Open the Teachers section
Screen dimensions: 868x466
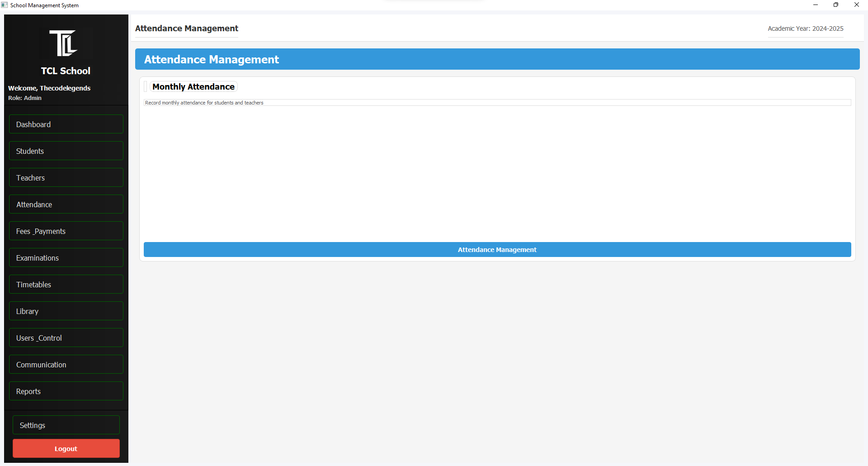coord(66,178)
